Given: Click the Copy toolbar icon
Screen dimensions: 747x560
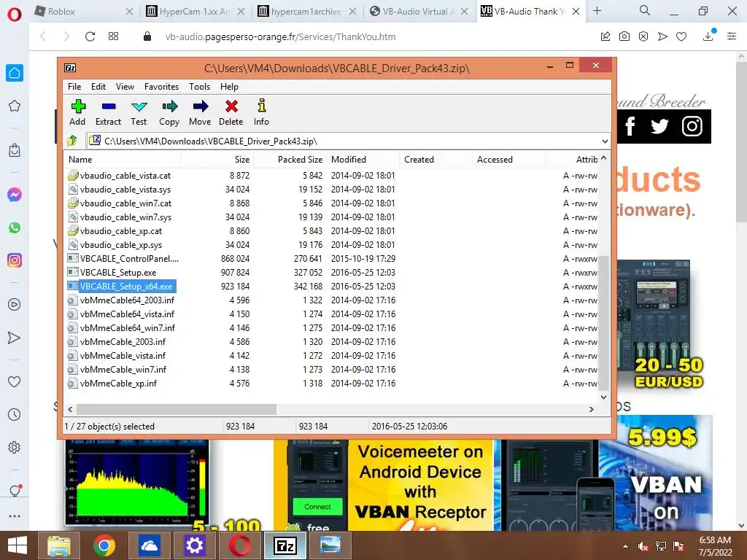Looking at the screenshot, I should tap(169, 112).
